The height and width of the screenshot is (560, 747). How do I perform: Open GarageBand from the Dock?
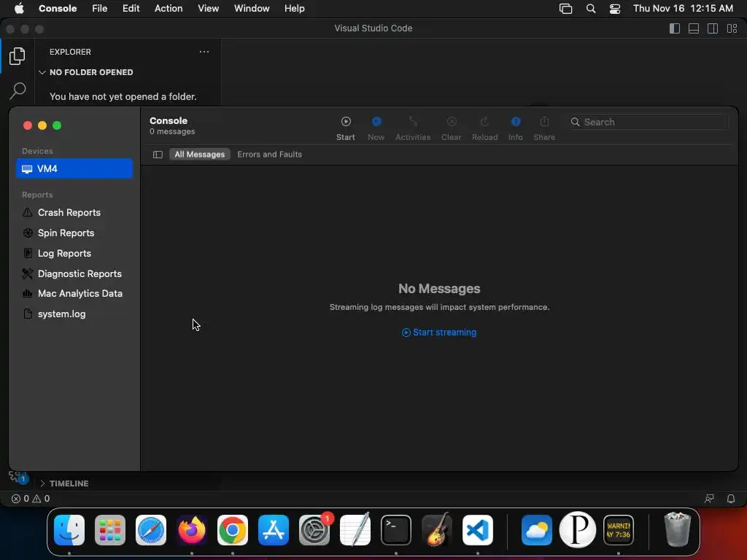point(437,530)
